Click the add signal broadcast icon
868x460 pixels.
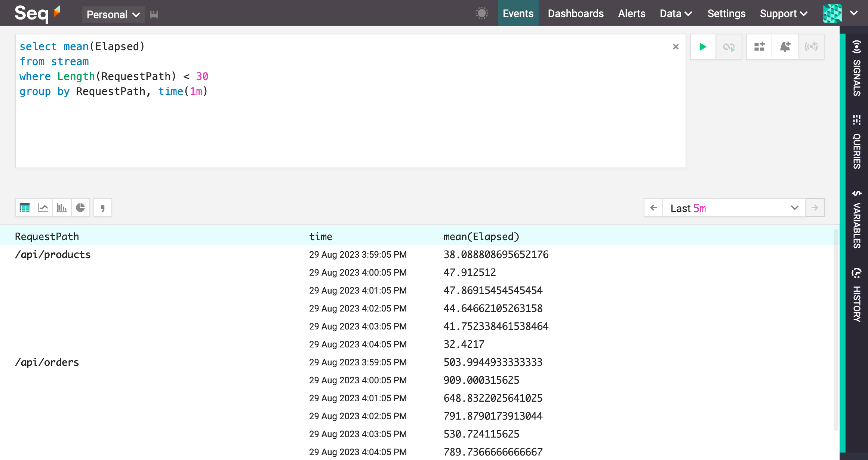pos(811,47)
